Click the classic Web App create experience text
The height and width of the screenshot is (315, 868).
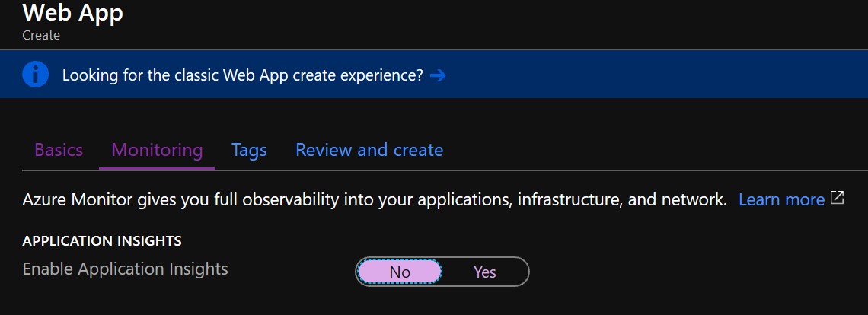click(x=242, y=75)
